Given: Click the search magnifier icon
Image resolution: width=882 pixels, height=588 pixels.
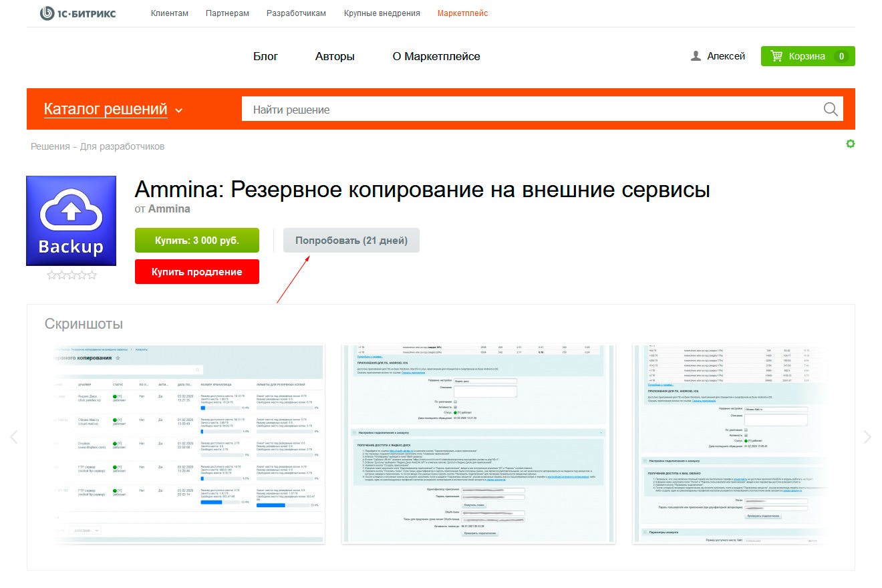Looking at the screenshot, I should pos(831,110).
